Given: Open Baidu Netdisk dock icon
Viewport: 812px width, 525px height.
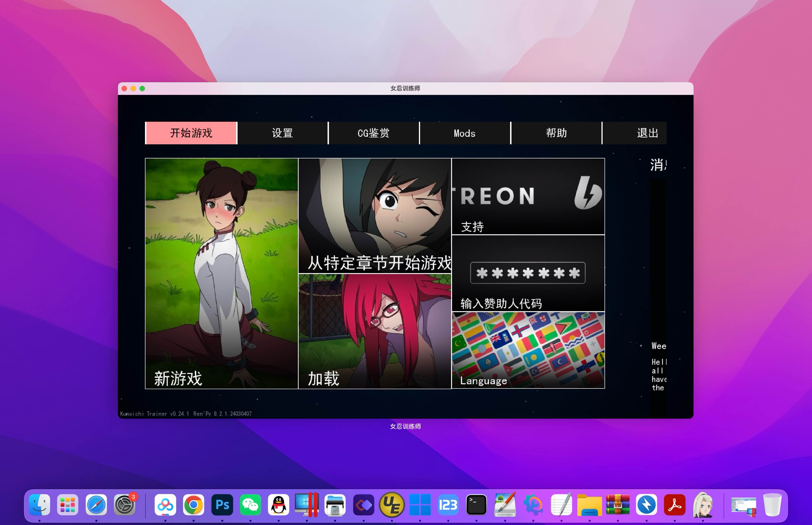Looking at the screenshot, I should (165, 504).
